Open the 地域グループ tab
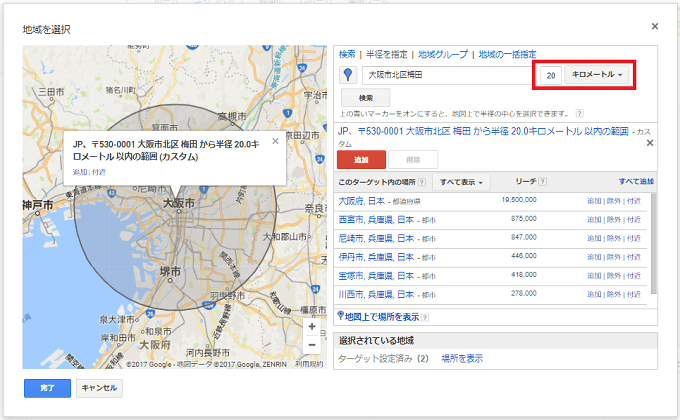 (443, 54)
